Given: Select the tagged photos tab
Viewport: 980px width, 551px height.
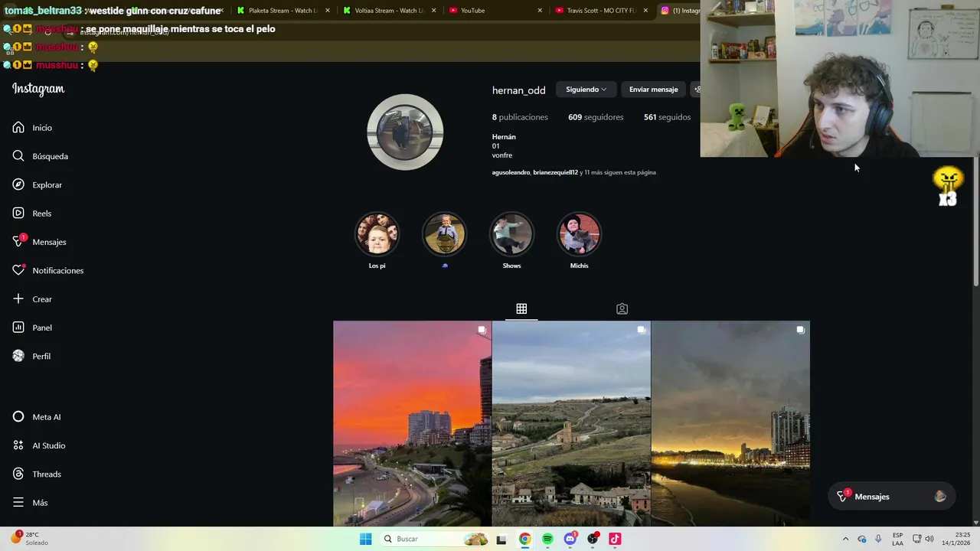Looking at the screenshot, I should [x=622, y=309].
